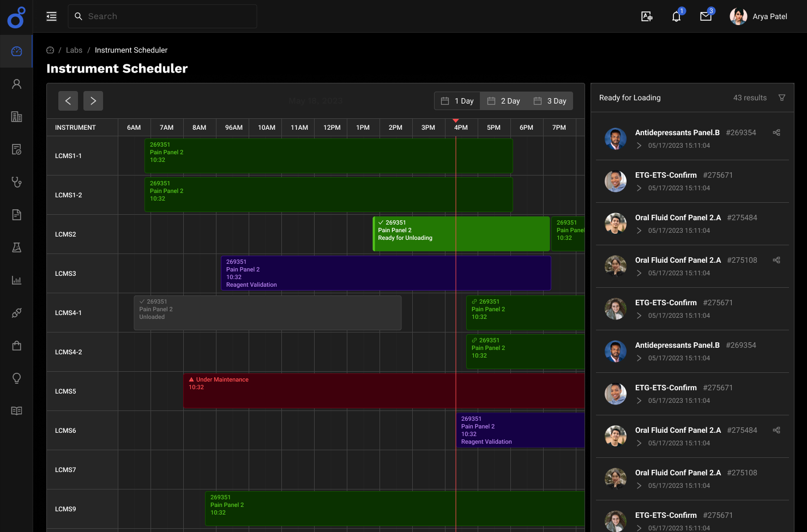Open the translate language icon

point(647,16)
